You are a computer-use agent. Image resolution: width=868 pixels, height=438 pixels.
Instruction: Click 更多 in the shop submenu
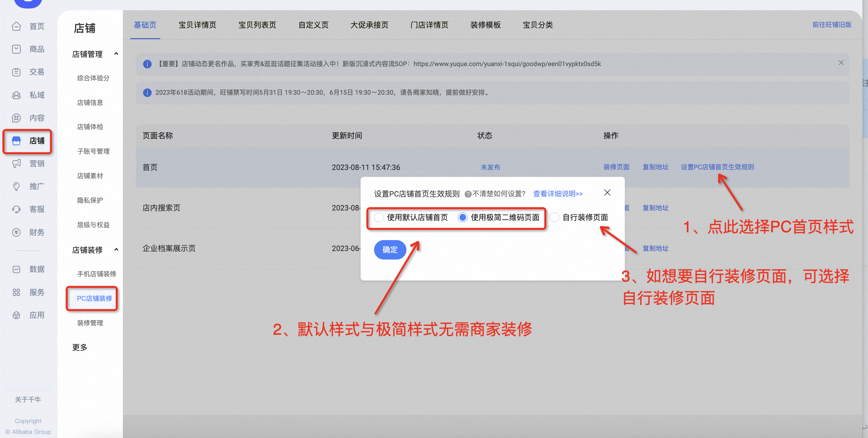tap(80, 347)
